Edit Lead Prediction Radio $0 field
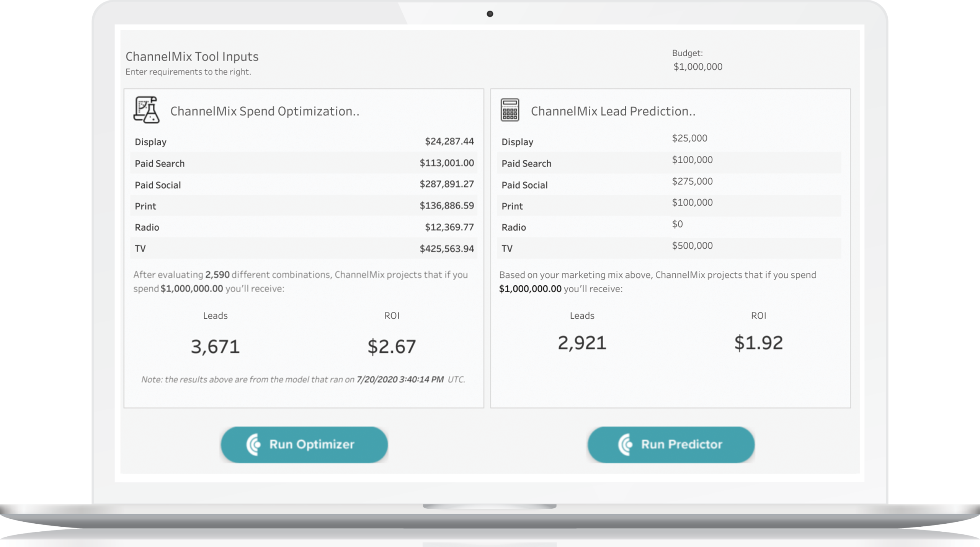980x547 pixels. point(677,224)
